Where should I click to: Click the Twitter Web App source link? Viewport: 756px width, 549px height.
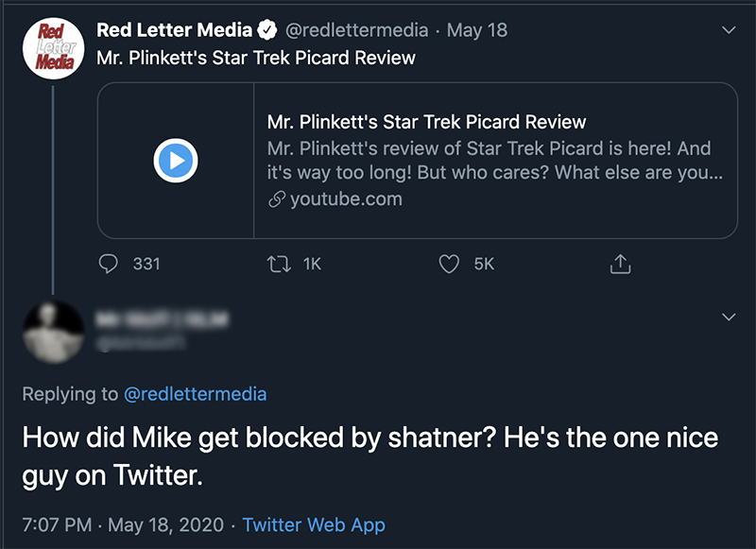coord(314,524)
